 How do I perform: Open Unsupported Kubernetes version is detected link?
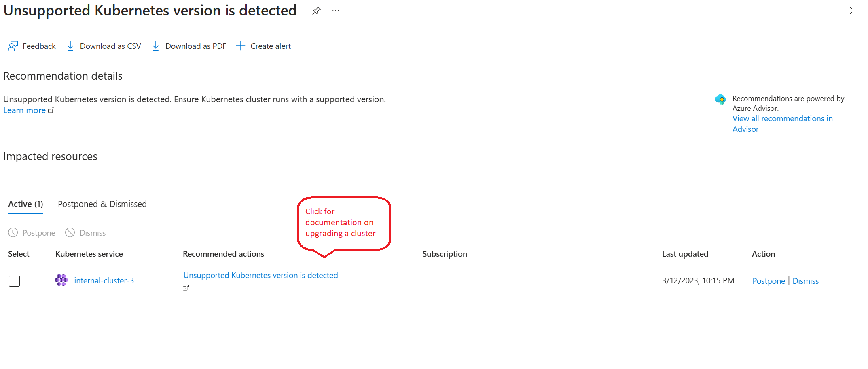pos(260,275)
